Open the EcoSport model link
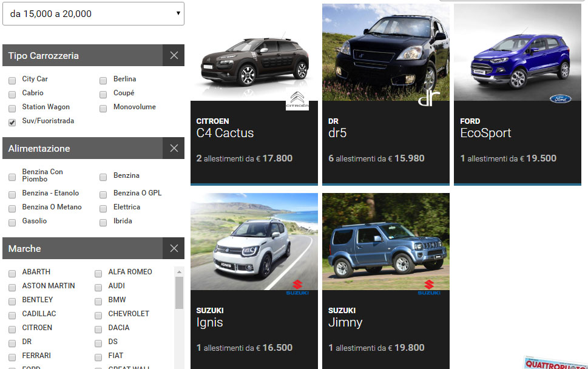This screenshot has width=588, height=369. click(x=485, y=133)
